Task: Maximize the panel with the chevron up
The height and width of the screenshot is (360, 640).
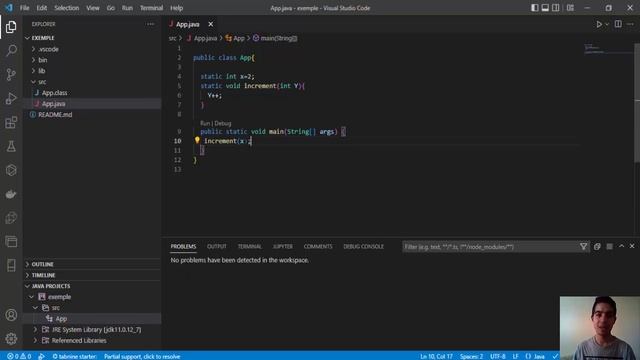Action: pyautogui.click(x=621, y=246)
